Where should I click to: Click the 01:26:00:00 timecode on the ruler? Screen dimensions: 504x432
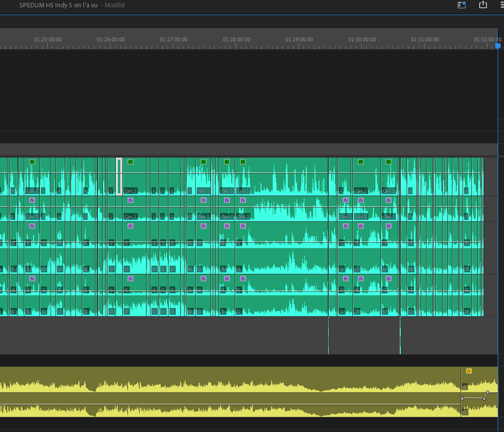pyautogui.click(x=111, y=39)
